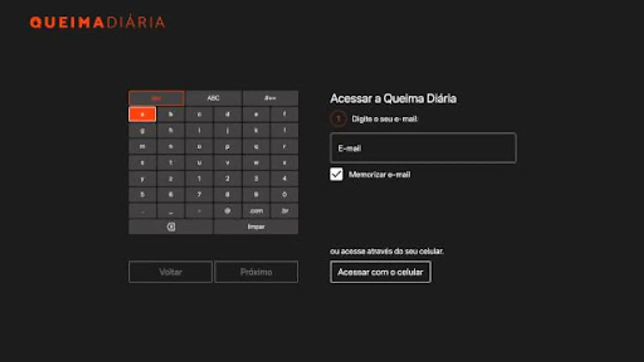Click the letter x key
The image size is (644, 362).
(x=285, y=162)
